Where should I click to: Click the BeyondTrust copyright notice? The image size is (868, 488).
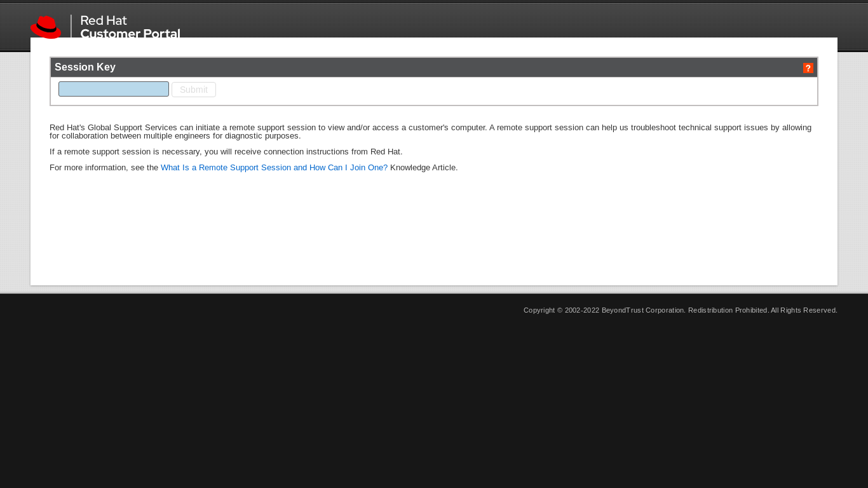coord(681,310)
